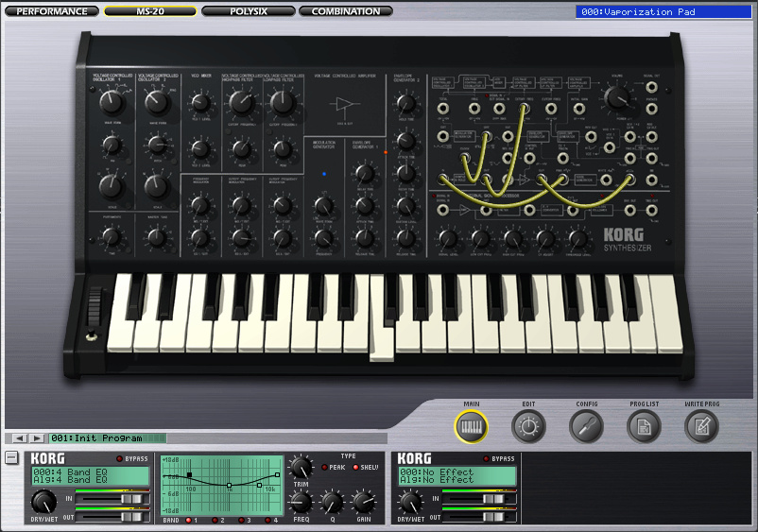Click the EQ FREQ knob

coord(301,503)
